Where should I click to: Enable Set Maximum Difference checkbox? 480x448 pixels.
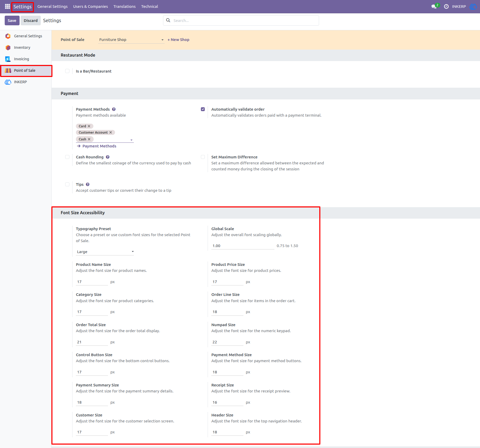pyautogui.click(x=203, y=157)
